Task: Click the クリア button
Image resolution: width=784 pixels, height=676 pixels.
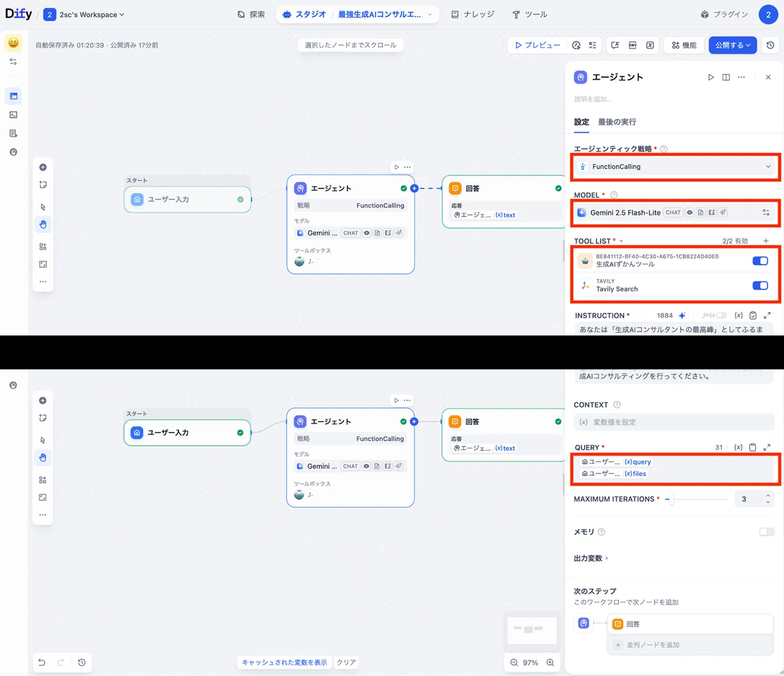Action: [346, 662]
